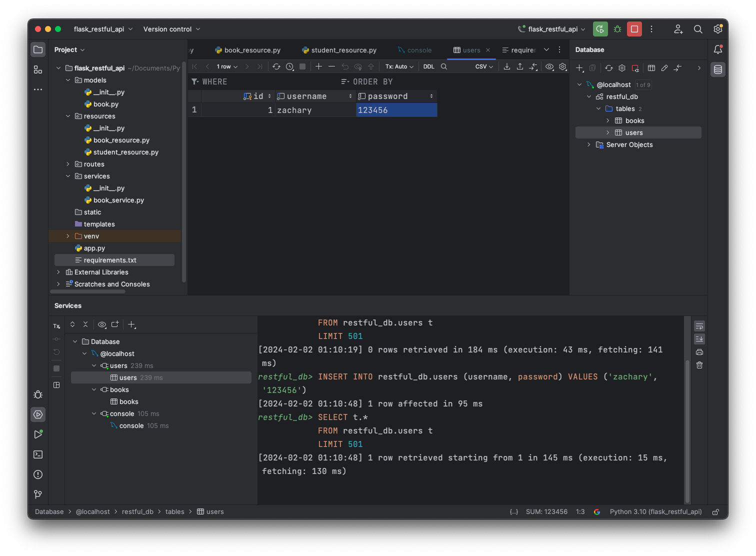Viewport: 756px width, 556px height.
Task: Open the Tx: Auto transaction mode dropdown
Action: pos(399,66)
